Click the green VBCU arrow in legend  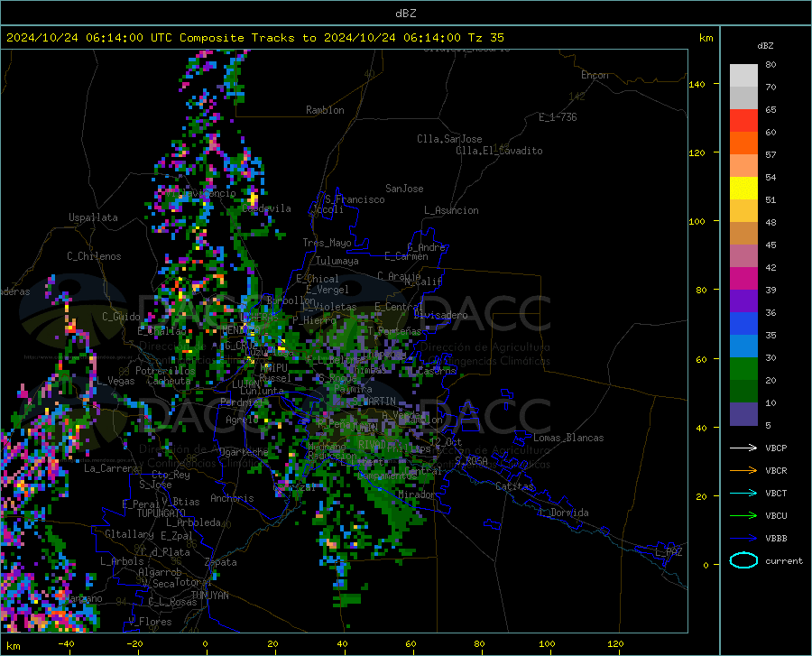click(743, 516)
